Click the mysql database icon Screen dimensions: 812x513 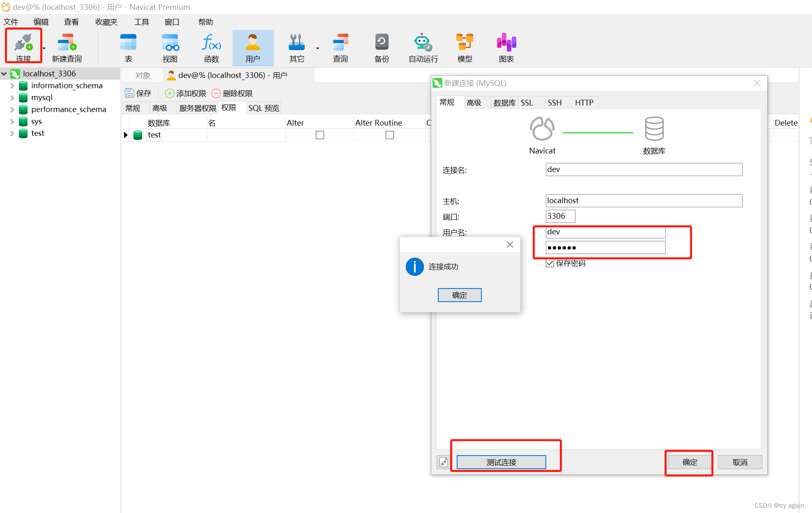click(23, 97)
